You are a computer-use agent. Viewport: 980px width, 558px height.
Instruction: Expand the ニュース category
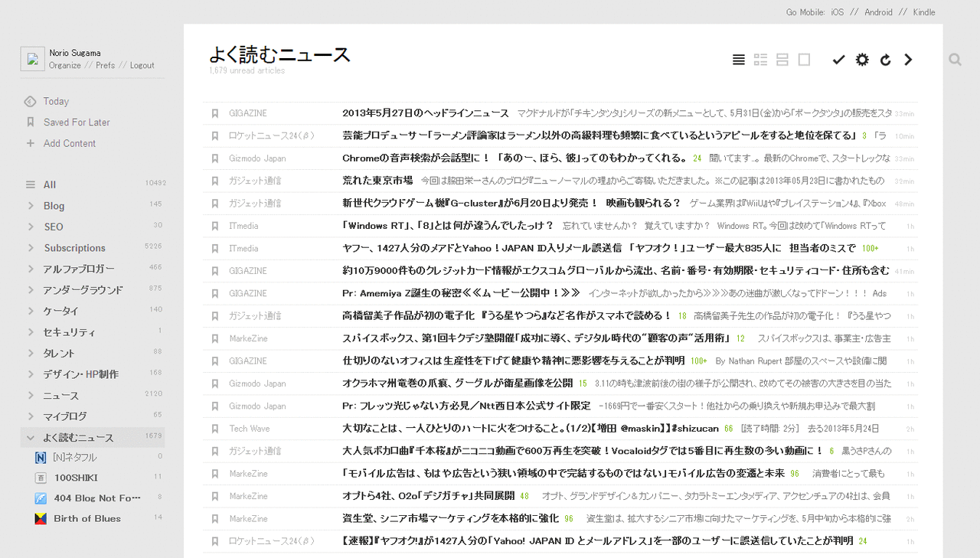(31, 395)
